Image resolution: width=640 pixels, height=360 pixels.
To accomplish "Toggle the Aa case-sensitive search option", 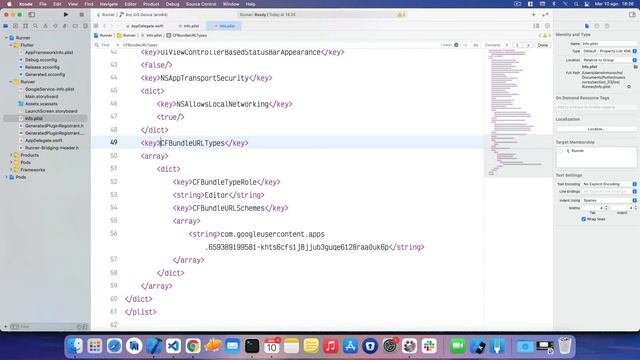I will pos(476,45).
